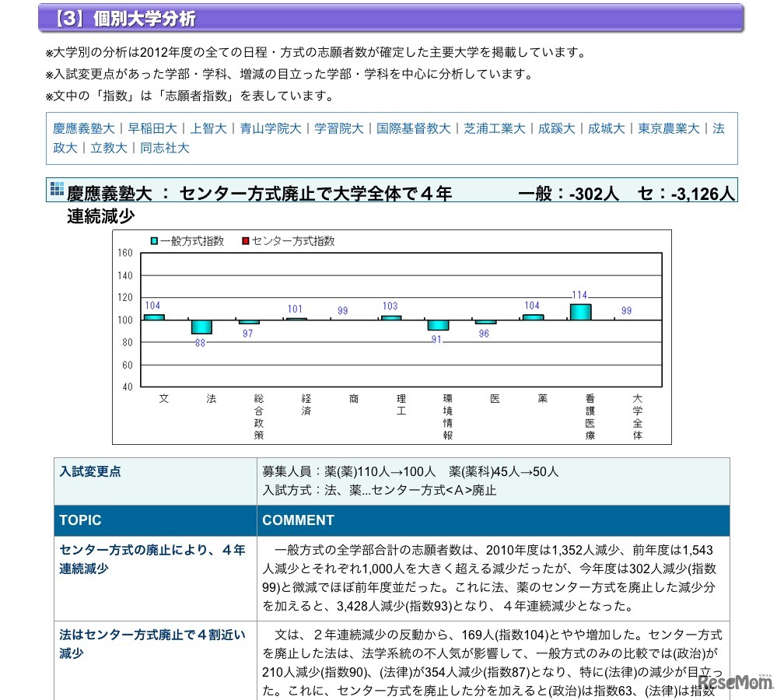Click the 募集人員 change line
This screenshot has width=784, height=700.
411,471
